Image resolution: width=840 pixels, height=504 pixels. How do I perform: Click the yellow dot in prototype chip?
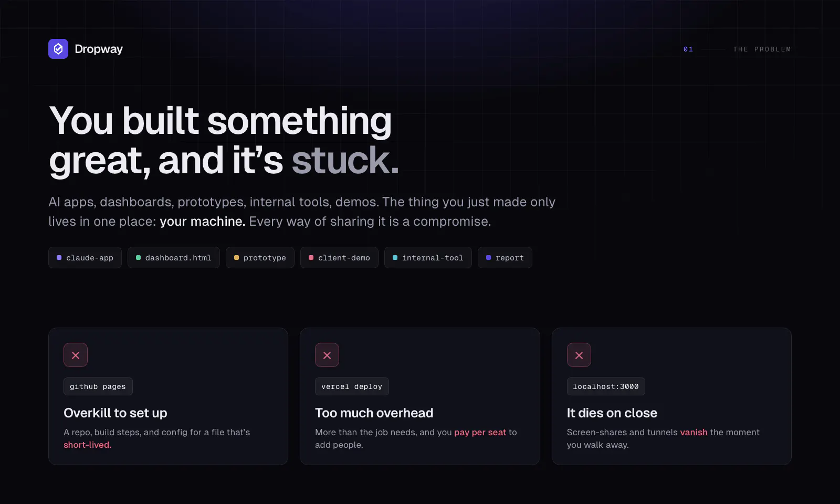[237, 258]
